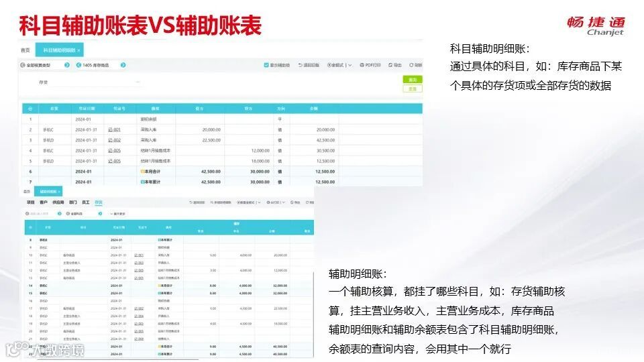Image resolution: width=644 pixels, height=362 pixels.
Task: Click the horizontal scrollbar under lower table
Action: click(x=117, y=359)
